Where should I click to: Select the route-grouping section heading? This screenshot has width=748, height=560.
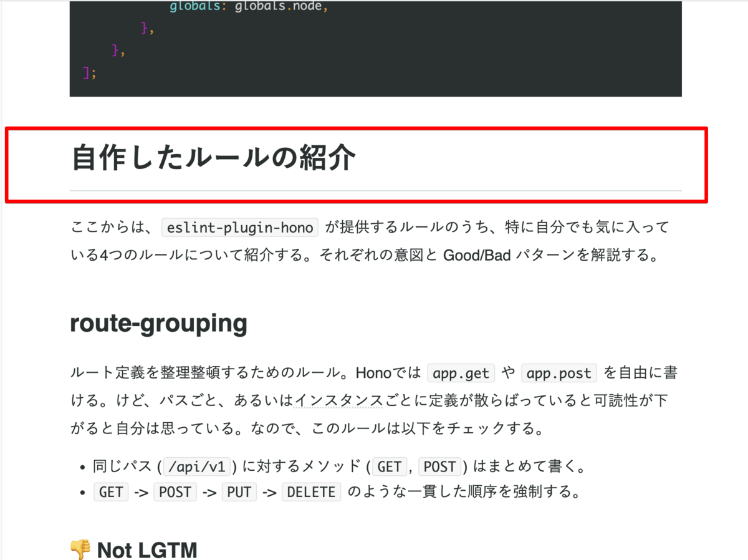point(158,324)
